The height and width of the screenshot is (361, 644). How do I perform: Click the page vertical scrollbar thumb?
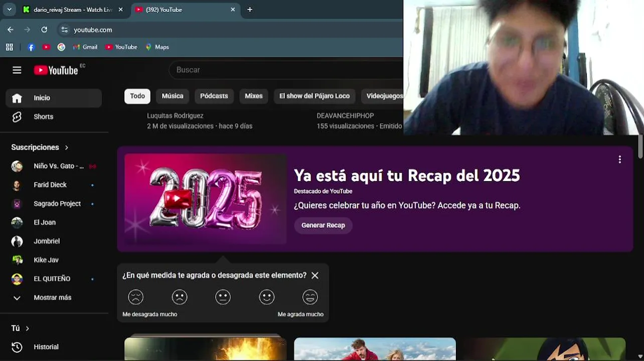640,146
